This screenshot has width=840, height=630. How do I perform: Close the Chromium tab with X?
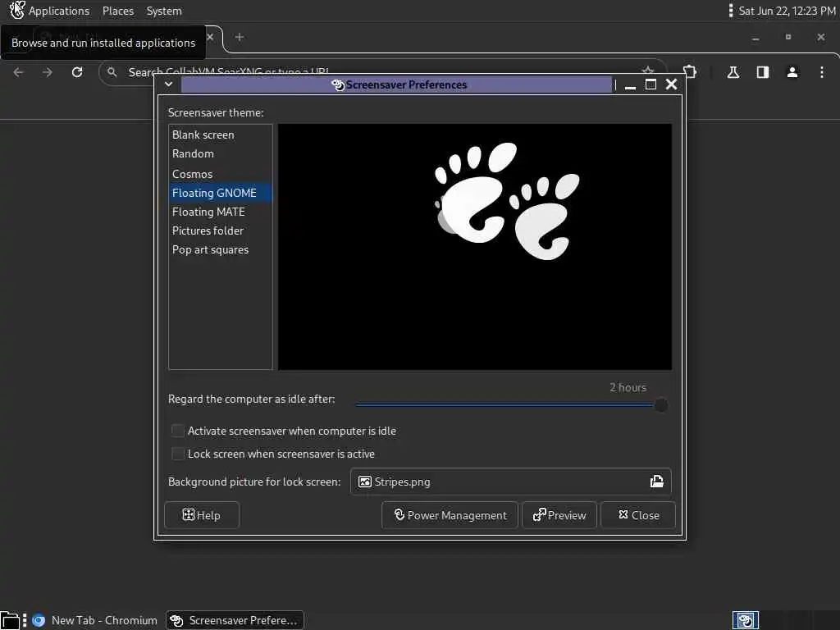(210, 37)
